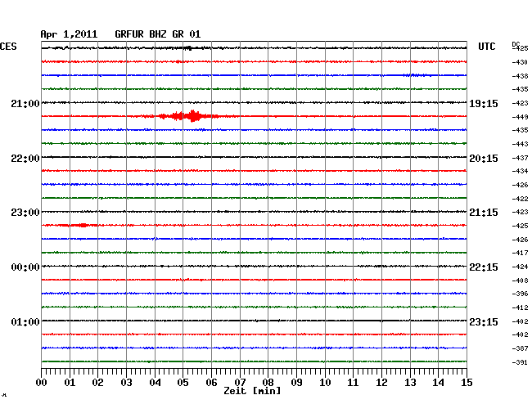This screenshot has height=404, width=532.
Task: Click minute 10 label on Zeit axis
Action: [325, 383]
